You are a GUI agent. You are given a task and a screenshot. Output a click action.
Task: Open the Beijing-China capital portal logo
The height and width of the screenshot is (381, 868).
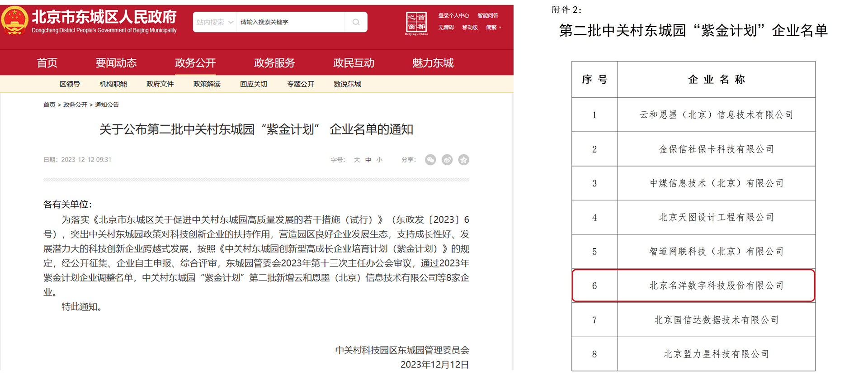pos(416,24)
